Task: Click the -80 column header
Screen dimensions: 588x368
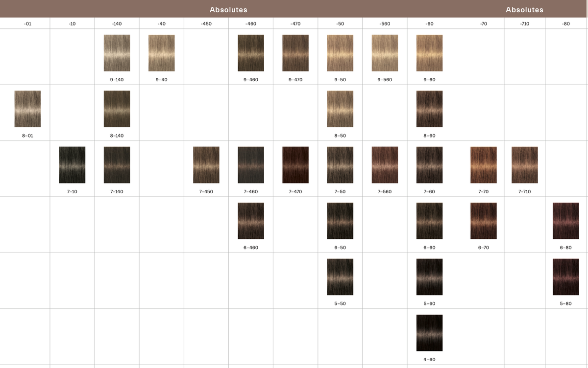Action: point(565,23)
